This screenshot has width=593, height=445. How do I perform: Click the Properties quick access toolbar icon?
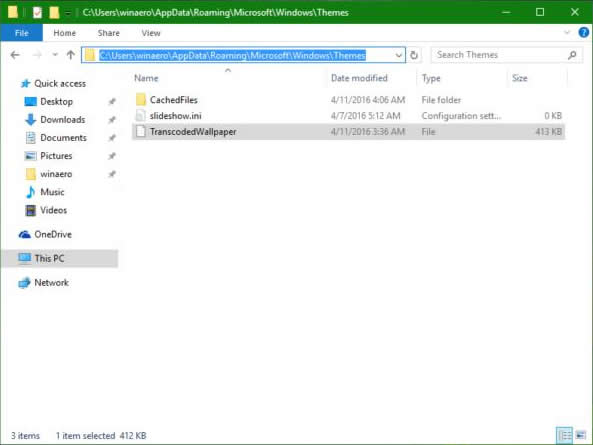(x=37, y=12)
